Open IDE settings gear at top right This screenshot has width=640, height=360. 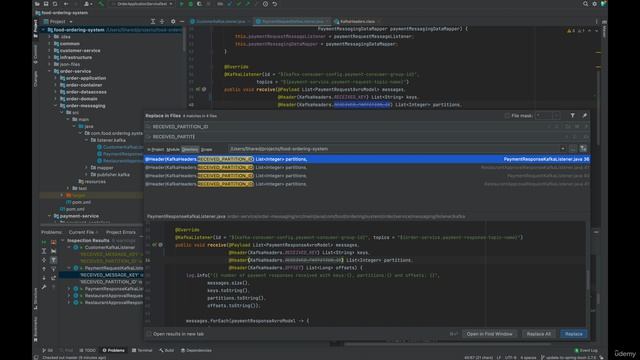[x=595, y=4]
